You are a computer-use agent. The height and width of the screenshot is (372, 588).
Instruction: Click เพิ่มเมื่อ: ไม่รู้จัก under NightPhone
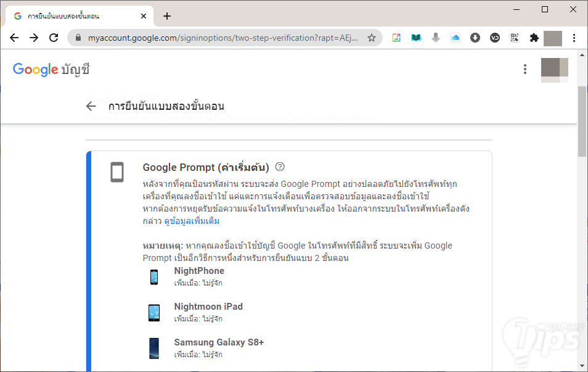[198, 283]
